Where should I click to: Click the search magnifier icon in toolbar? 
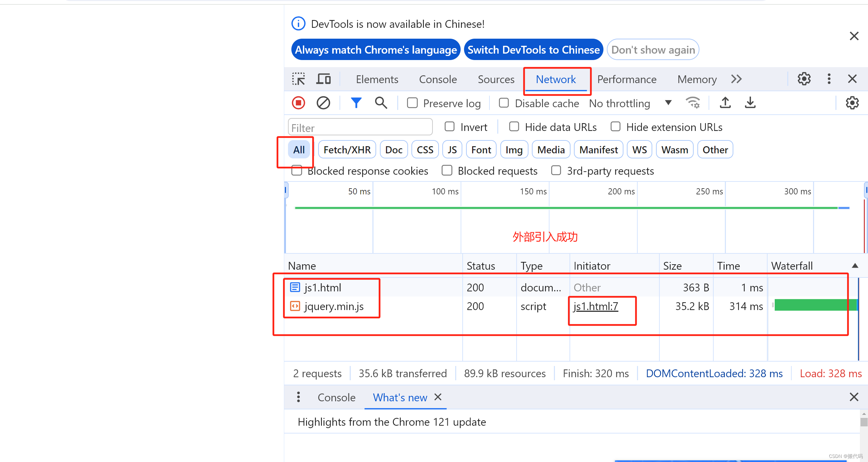381,103
